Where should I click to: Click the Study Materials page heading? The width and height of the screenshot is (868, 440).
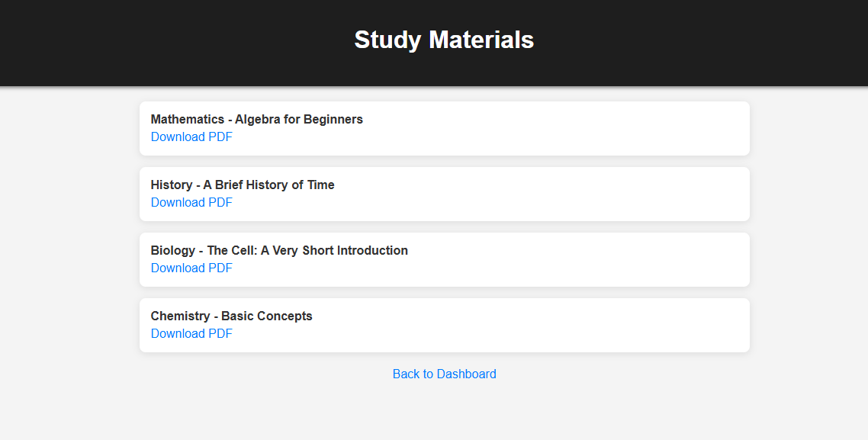point(444,40)
